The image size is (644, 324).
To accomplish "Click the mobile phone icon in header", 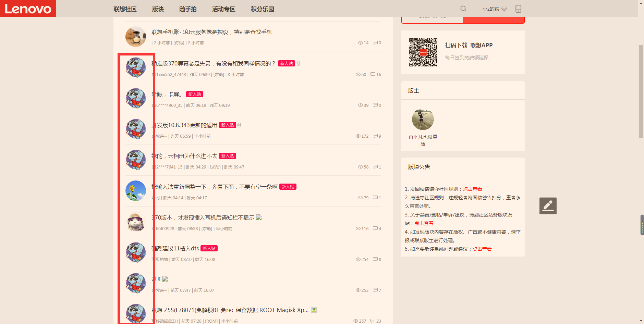I will [x=518, y=9].
